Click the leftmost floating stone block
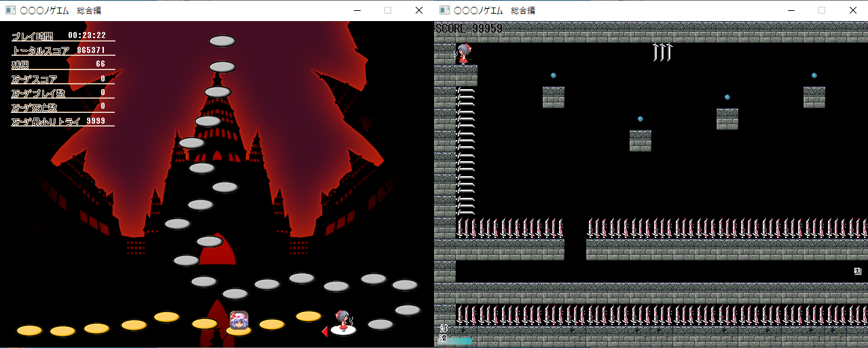Image resolution: width=868 pixels, height=348 pixels. (554, 97)
